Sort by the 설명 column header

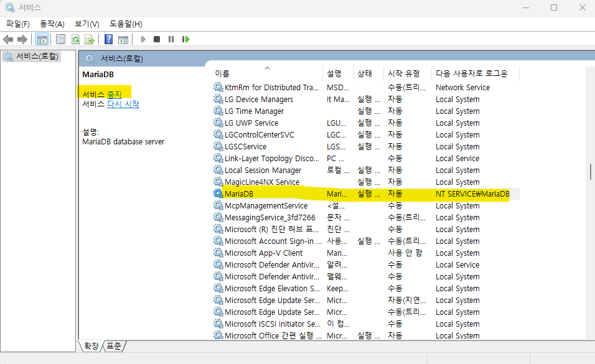[x=338, y=73]
